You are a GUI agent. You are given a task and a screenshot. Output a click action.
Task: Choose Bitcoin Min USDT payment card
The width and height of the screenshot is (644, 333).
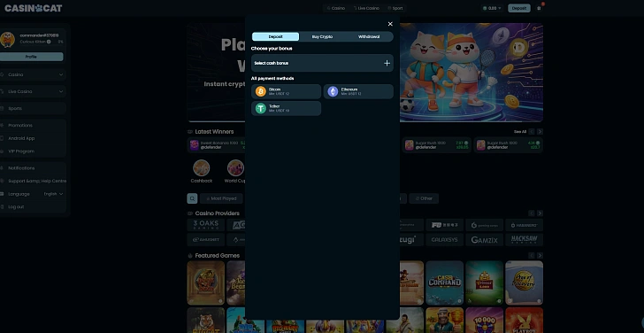tap(287, 91)
